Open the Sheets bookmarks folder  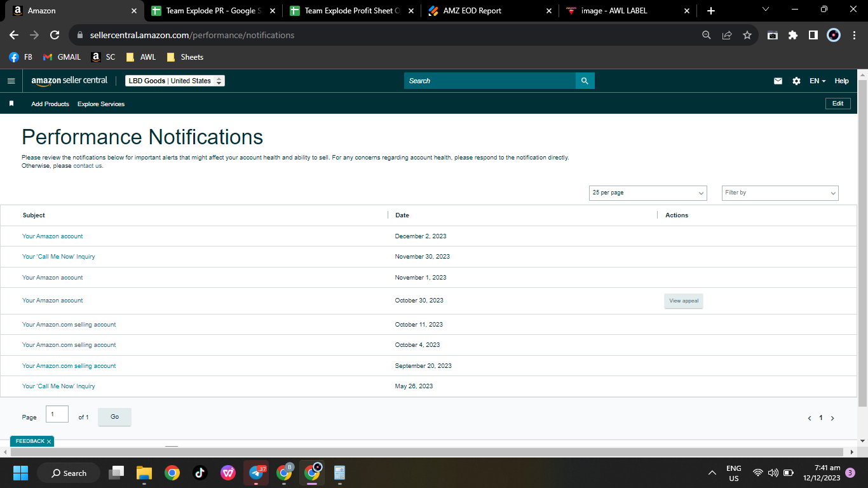point(185,57)
